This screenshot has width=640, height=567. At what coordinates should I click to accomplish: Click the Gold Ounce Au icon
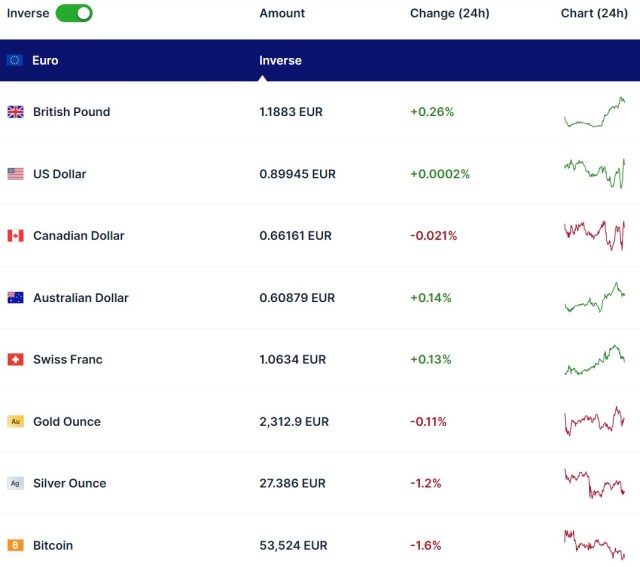(15, 422)
